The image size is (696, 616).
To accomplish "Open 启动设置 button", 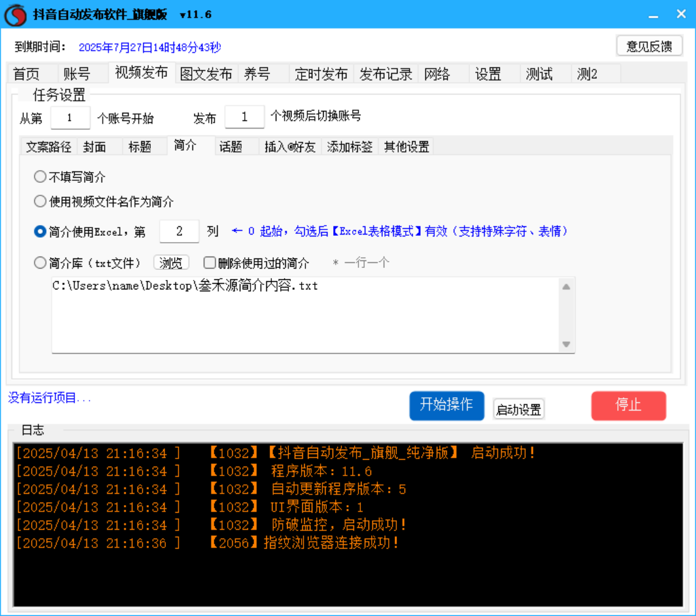I will coord(519,409).
